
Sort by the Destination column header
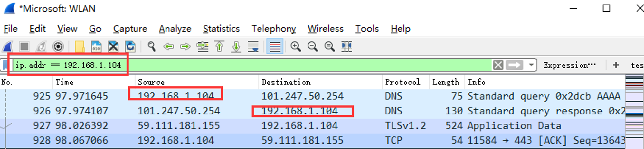click(320, 82)
